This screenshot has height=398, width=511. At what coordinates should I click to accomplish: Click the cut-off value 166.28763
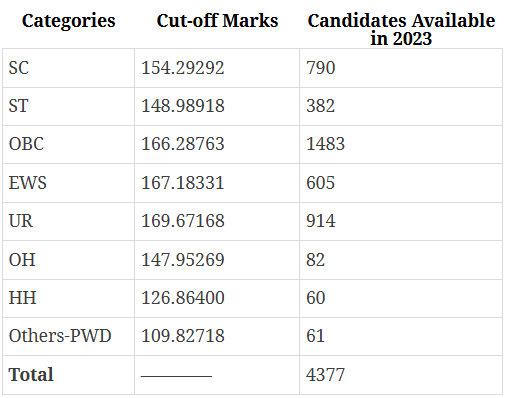point(183,144)
